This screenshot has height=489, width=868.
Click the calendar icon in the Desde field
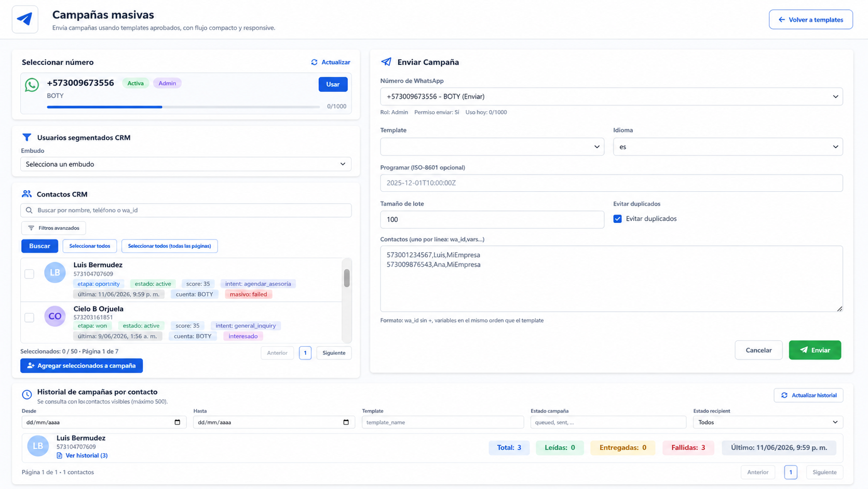click(177, 422)
